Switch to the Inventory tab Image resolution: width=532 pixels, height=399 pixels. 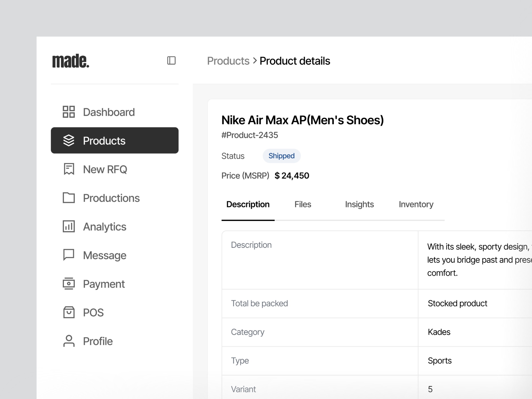pyautogui.click(x=416, y=204)
